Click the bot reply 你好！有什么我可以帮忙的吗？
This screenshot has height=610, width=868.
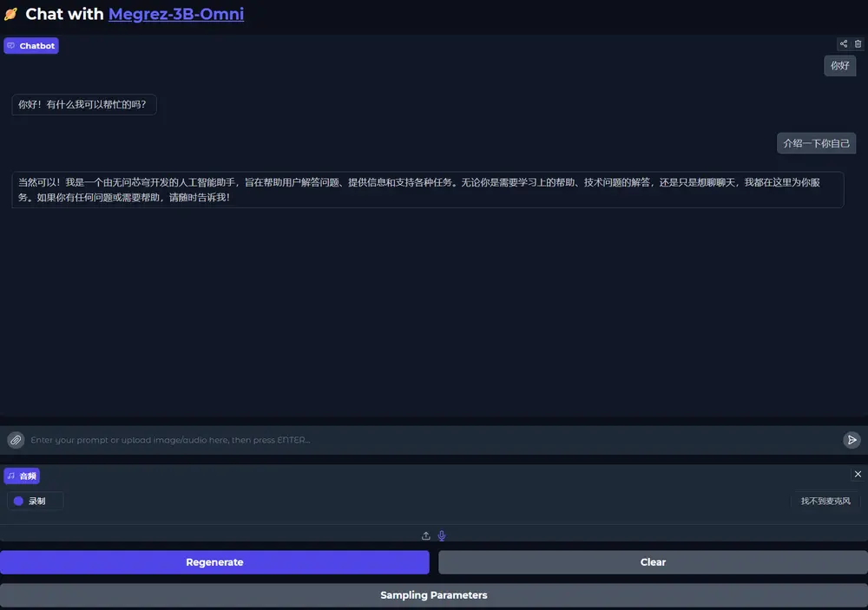click(84, 105)
